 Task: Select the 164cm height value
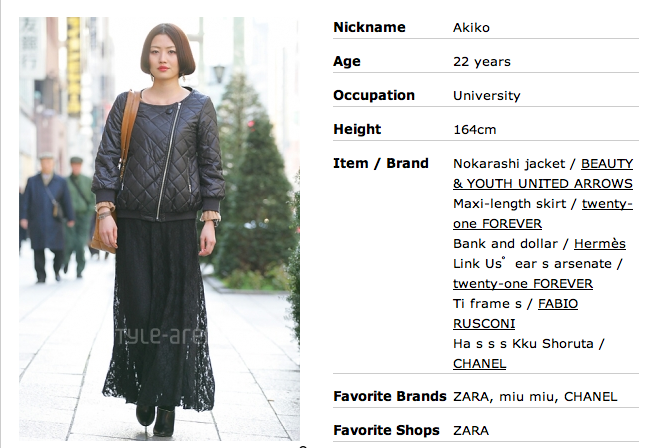click(x=475, y=130)
